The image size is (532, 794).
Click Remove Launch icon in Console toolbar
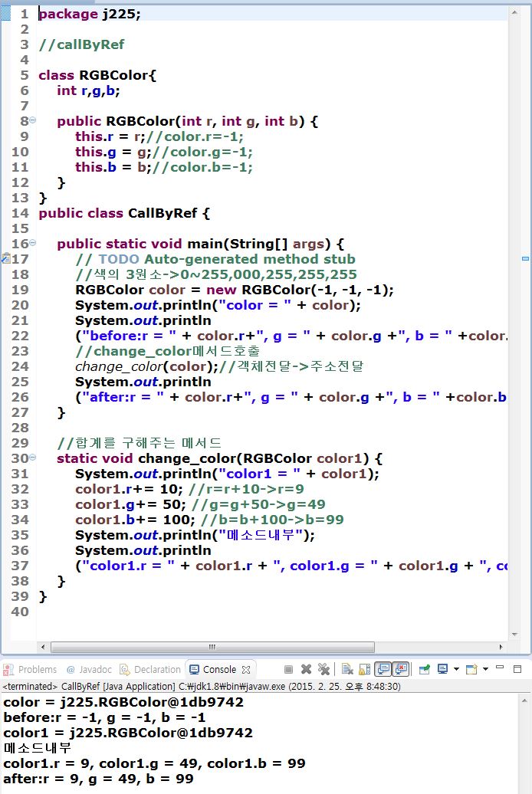(306, 669)
